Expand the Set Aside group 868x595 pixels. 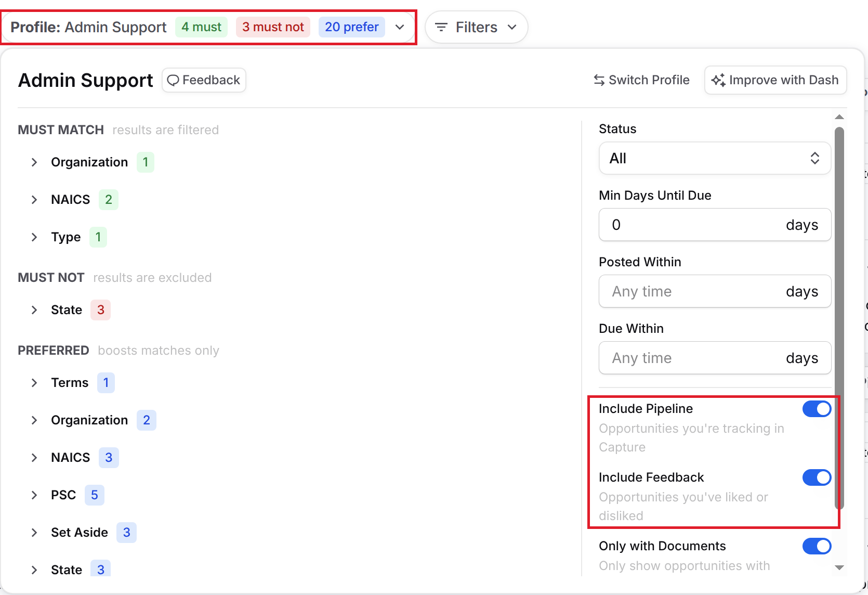click(34, 533)
